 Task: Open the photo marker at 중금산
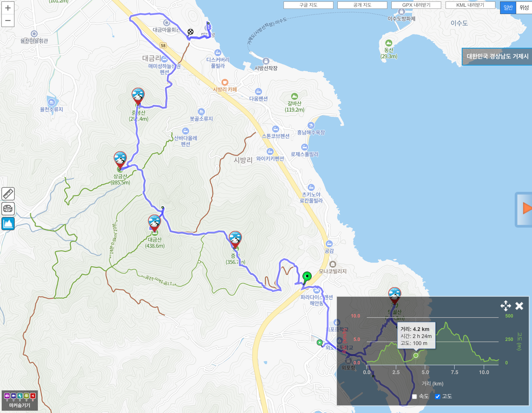point(138,96)
